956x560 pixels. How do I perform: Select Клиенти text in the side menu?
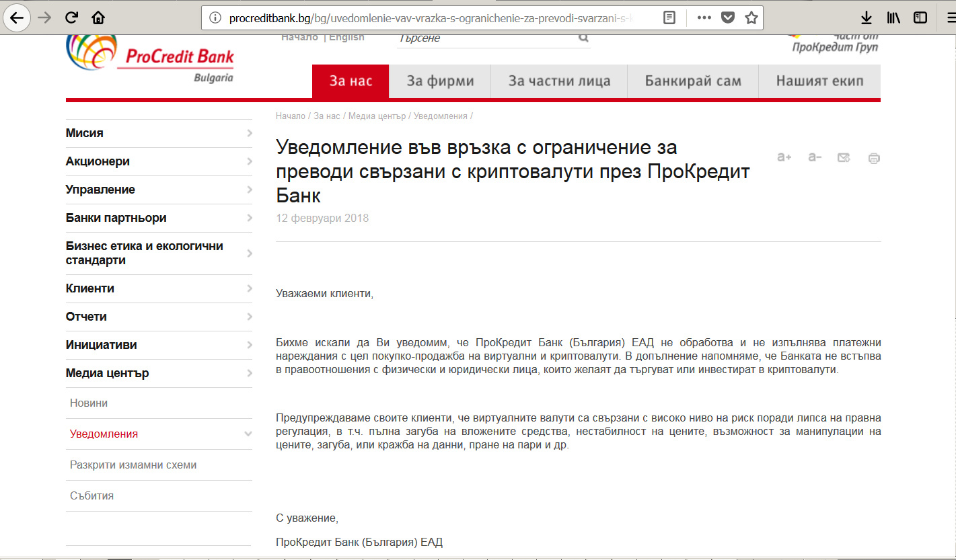(90, 288)
